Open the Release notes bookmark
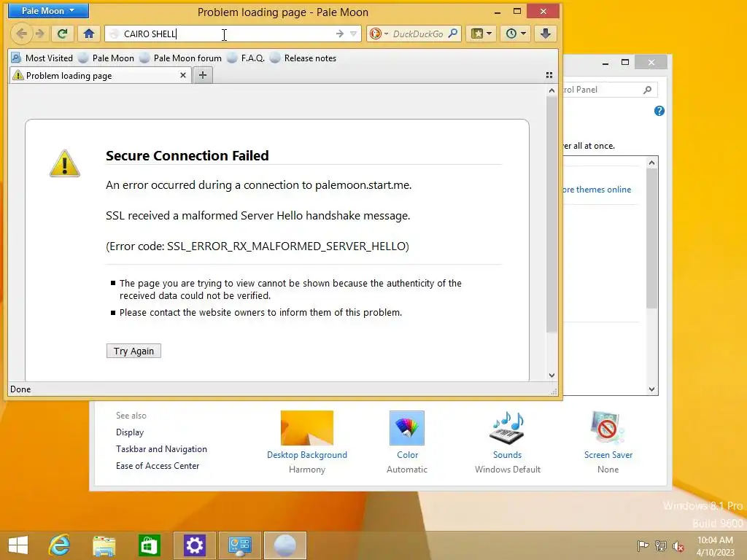The height and width of the screenshot is (560, 747). pos(303,58)
